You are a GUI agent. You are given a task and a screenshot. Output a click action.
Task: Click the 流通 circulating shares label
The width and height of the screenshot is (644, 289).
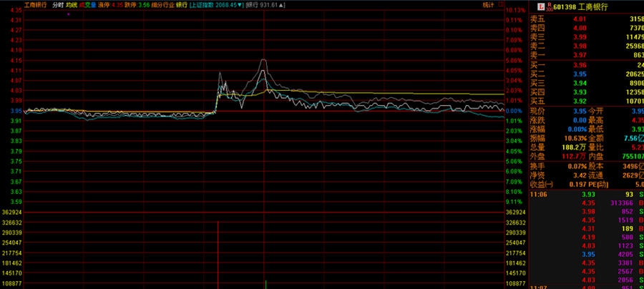596,175
